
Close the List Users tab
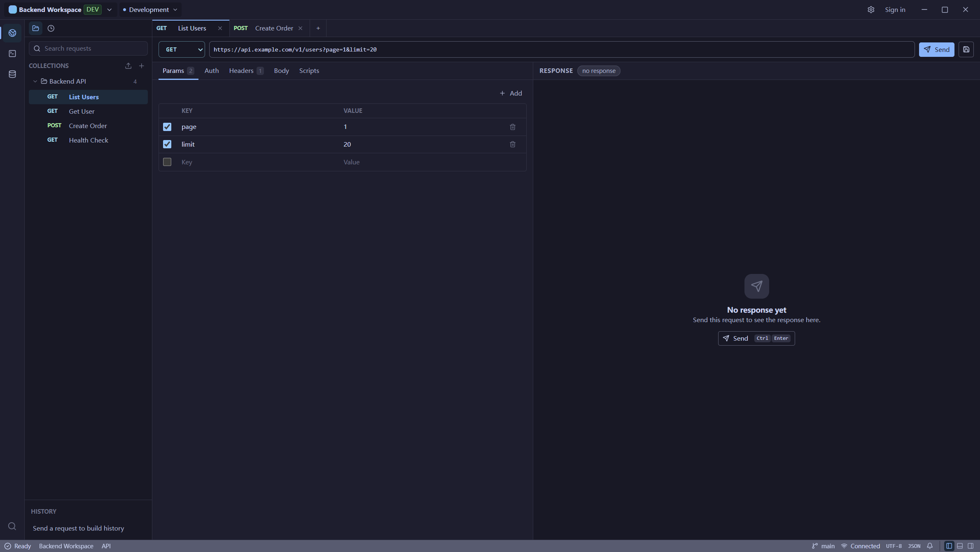coord(220,28)
